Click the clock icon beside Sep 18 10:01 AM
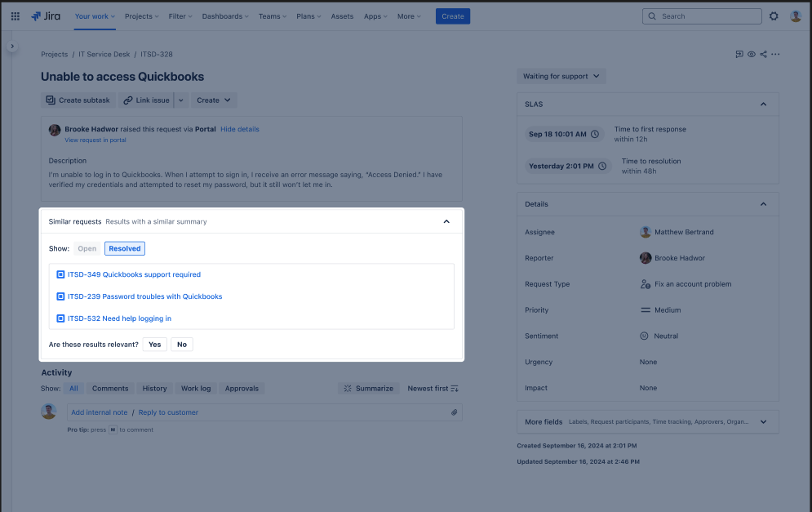 [x=595, y=134]
